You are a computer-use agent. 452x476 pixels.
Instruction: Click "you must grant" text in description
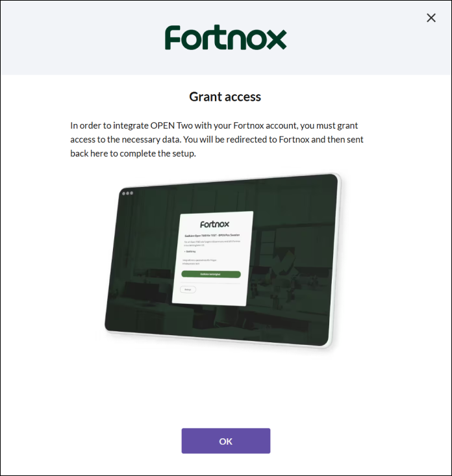point(329,126)
